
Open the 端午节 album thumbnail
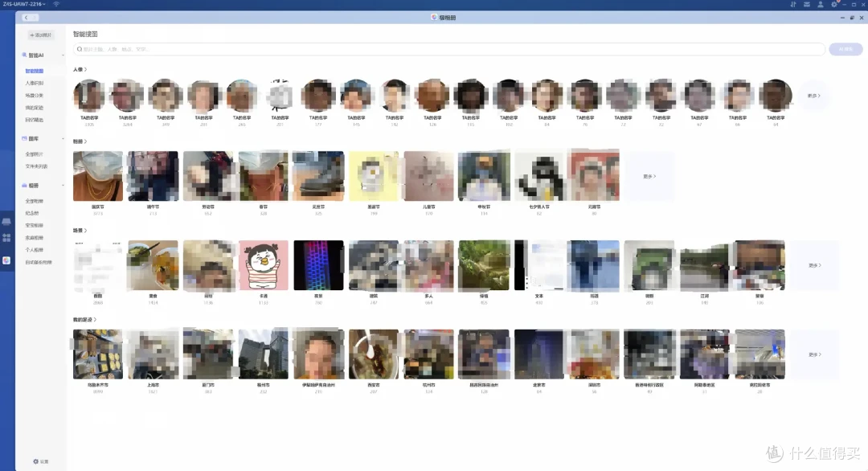coord(153,176)
